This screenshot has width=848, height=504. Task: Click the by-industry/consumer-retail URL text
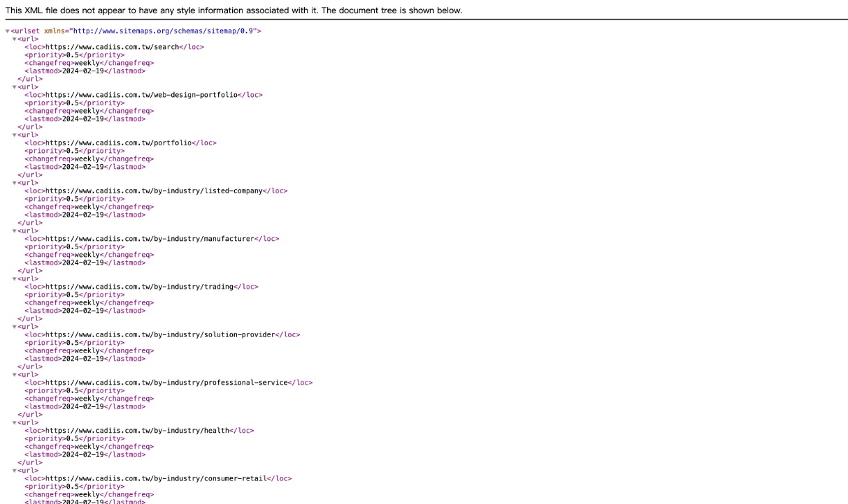pos(156,478)
